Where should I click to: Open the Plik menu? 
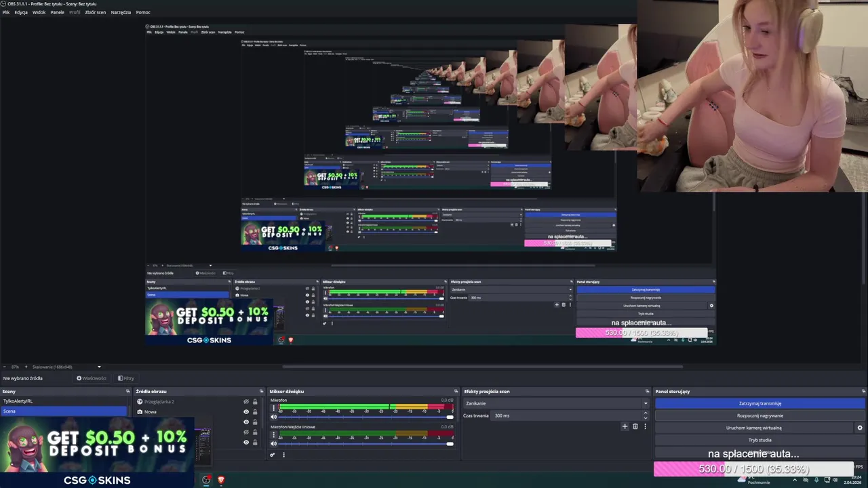coord(6,12)
